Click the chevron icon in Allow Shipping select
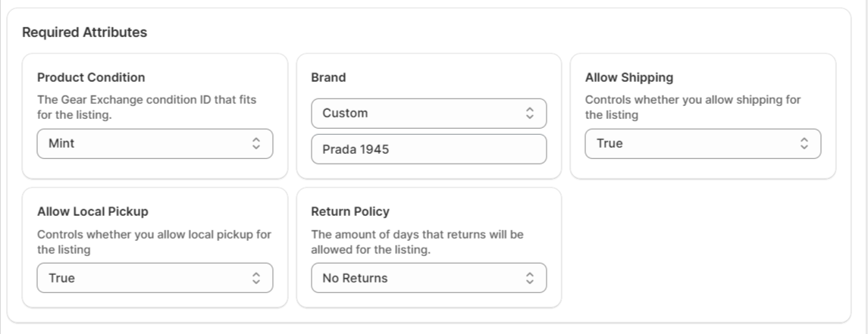 tap(804, 144)
